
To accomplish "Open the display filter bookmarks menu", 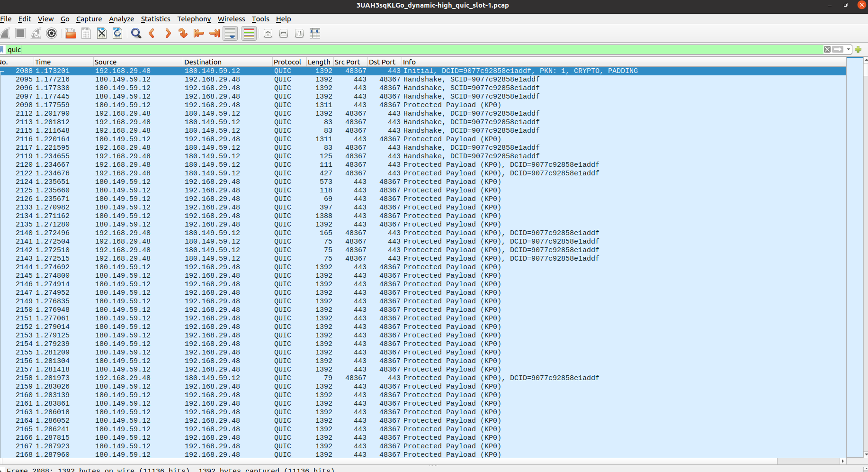I will (x=2, y=50).
